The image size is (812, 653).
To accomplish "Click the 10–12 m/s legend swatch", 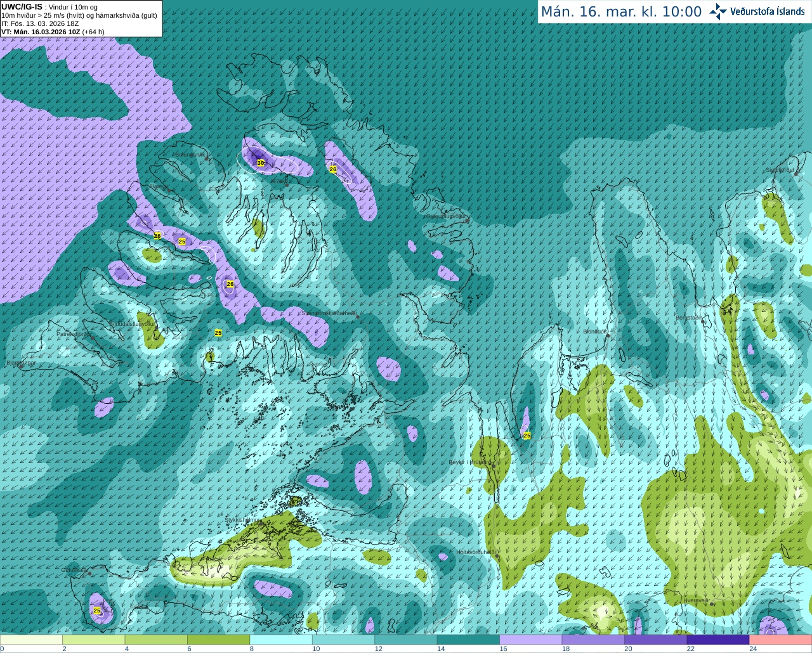I will tap(343, 640).
